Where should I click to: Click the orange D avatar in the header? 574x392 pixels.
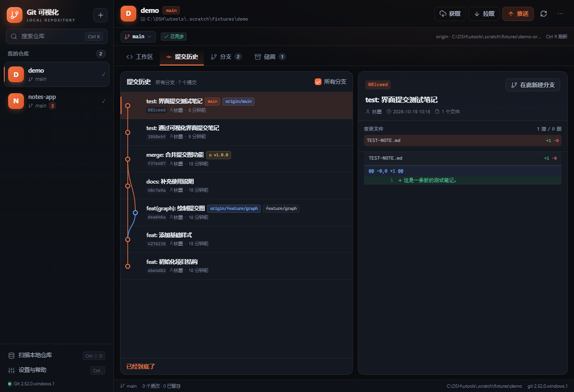pyautogui.click(x=128, y=14)
